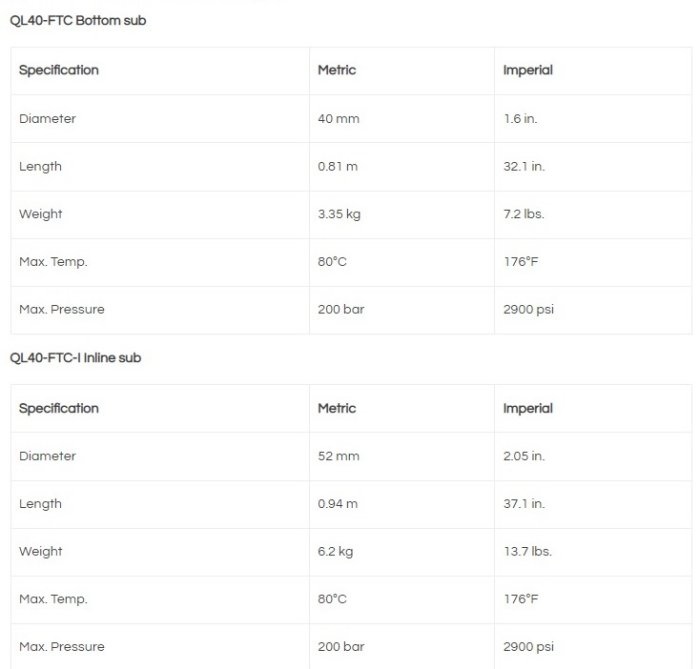Click Specification header in first table
700x669 pixels.
pyautogui.click(x=59, y=70)
